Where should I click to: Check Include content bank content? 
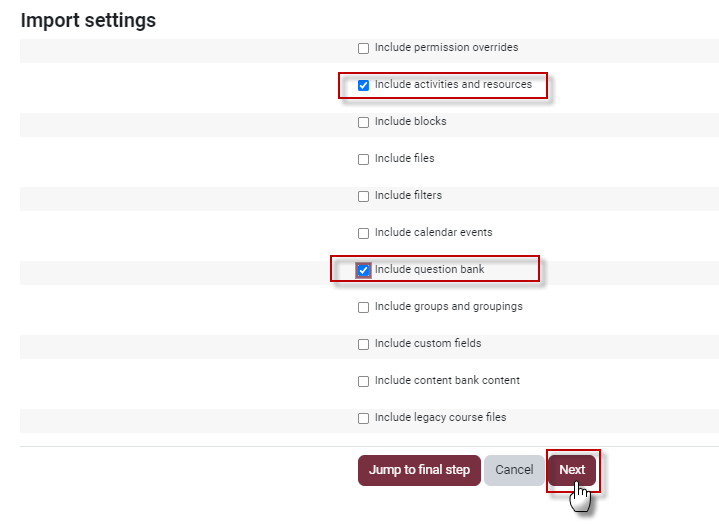tap(363, 381)
